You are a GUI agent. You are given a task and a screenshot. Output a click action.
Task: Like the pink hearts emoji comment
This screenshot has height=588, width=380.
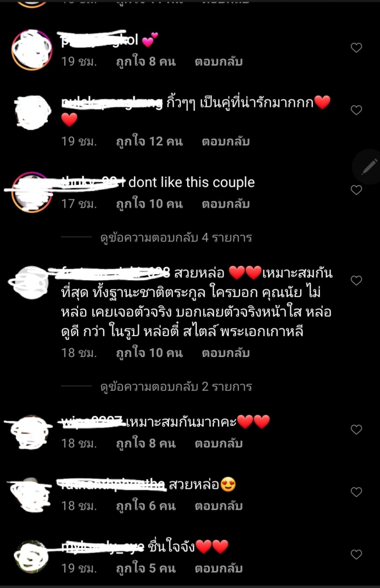click(x=356, y=48)
